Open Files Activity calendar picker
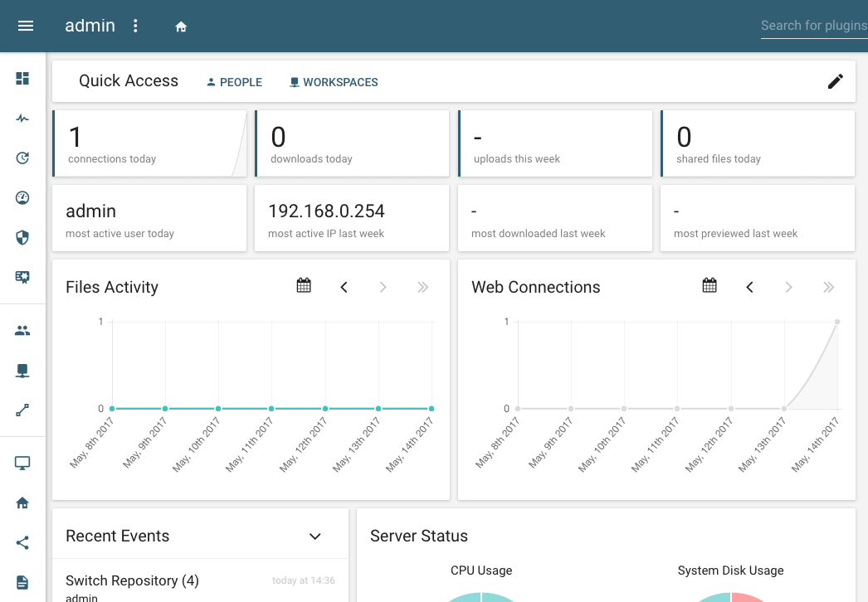 coord(304,285)
